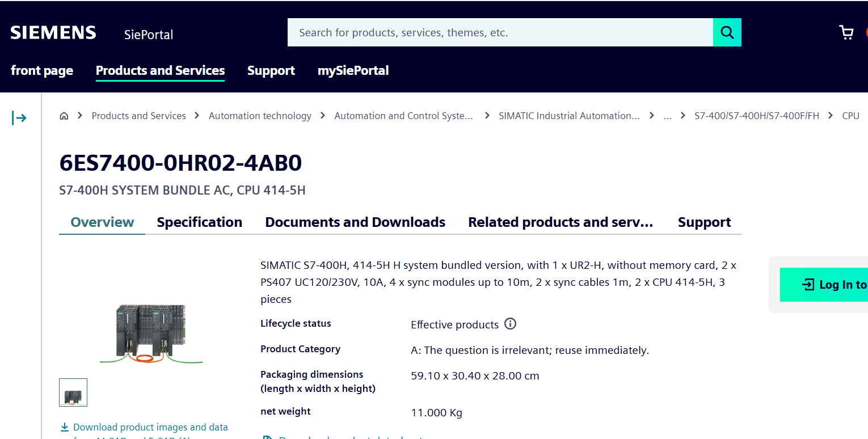The width and height of the screenshot is (868, 439).
Task: Click the Automation technology breadcrumb link
Action: coord(260,116)
